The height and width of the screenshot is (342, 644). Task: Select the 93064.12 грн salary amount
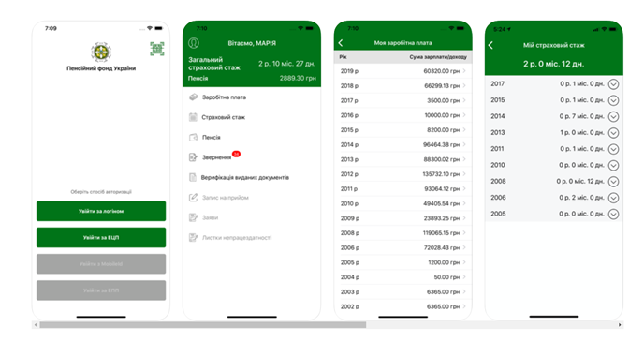click(442, 188)
